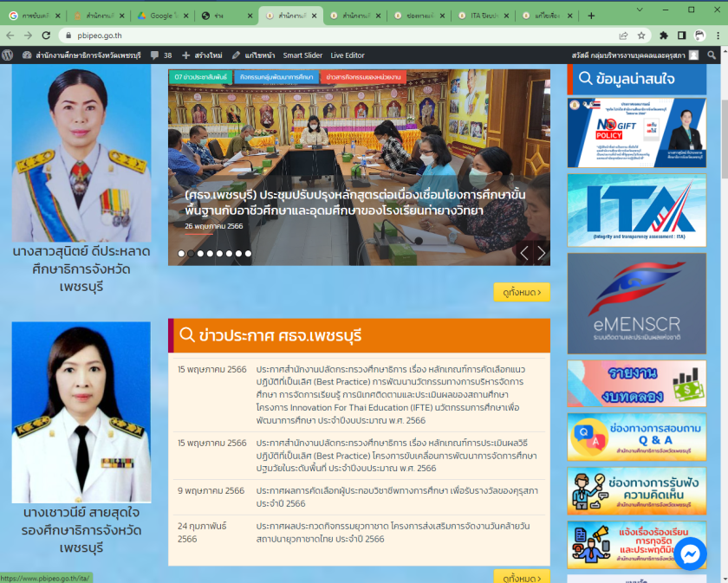The image size is (728, 583).
Task: Open the Chrome three-dot menu
Action: coord(718,36)
